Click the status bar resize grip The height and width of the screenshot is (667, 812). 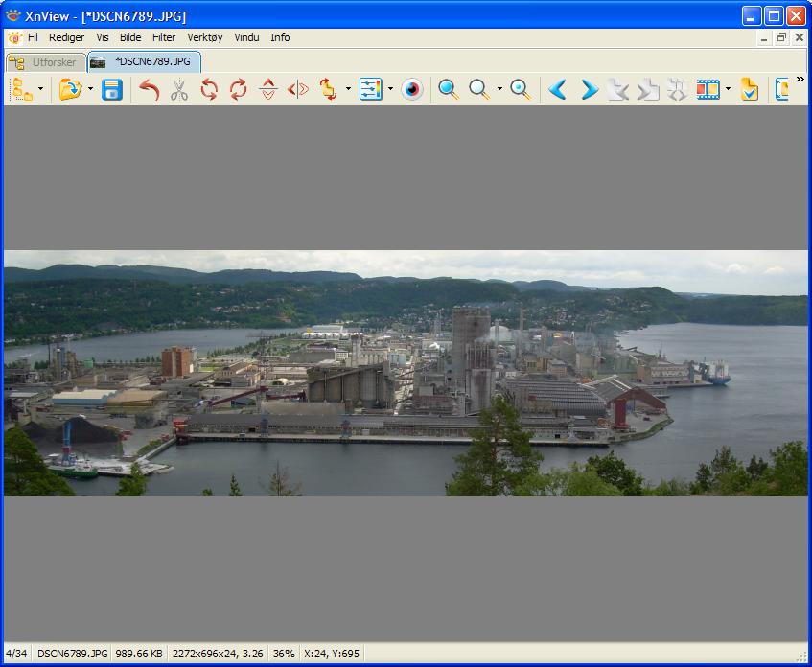tap(801, 657)
